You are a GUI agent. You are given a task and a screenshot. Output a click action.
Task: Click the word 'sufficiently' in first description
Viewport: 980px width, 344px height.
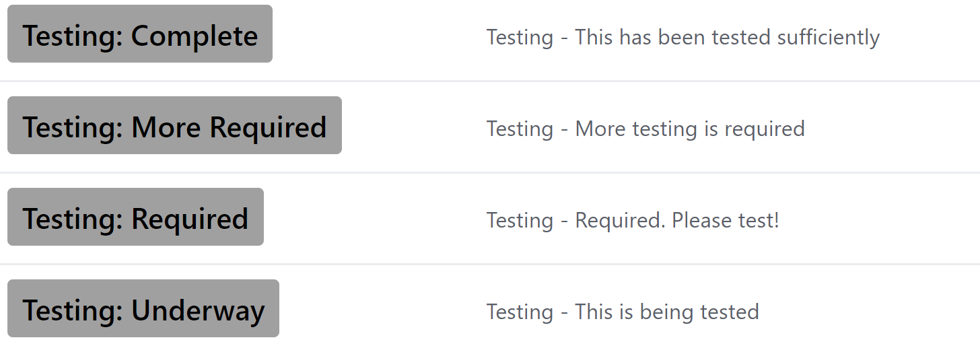click(829, 37)
